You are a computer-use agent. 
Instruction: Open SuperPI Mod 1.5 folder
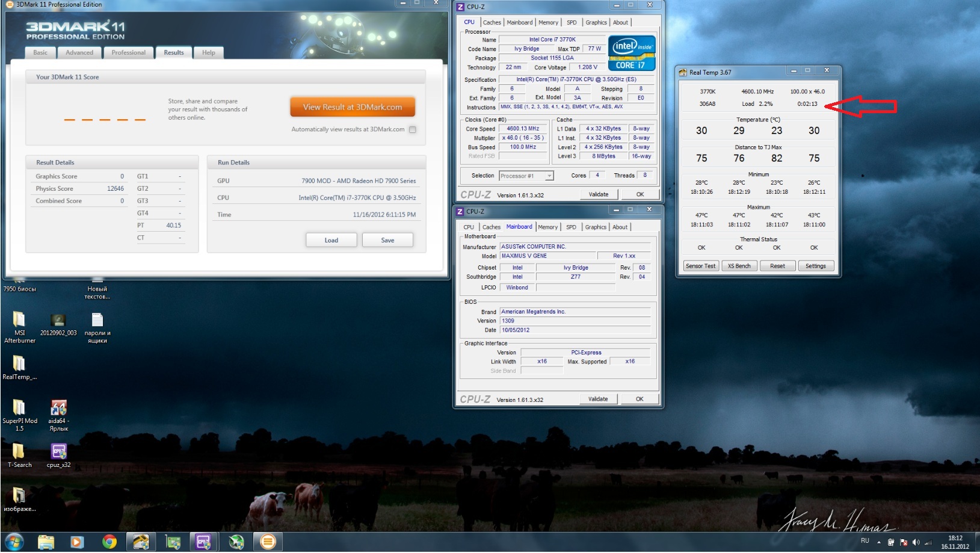19,415
